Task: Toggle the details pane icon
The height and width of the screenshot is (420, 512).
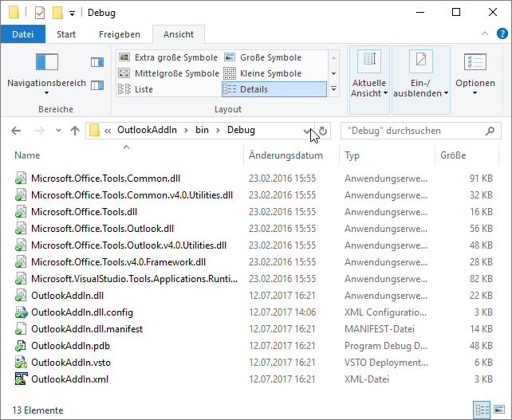Action: point(97,85)
